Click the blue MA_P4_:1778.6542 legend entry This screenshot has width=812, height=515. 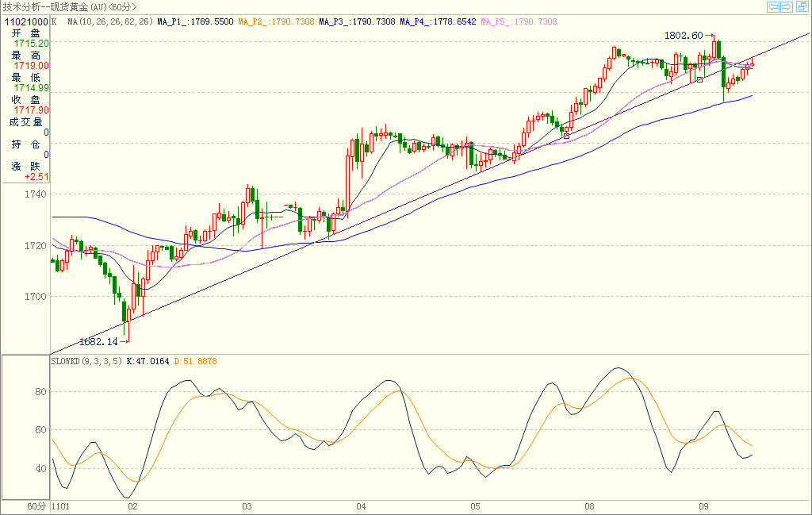coord(438,21)
